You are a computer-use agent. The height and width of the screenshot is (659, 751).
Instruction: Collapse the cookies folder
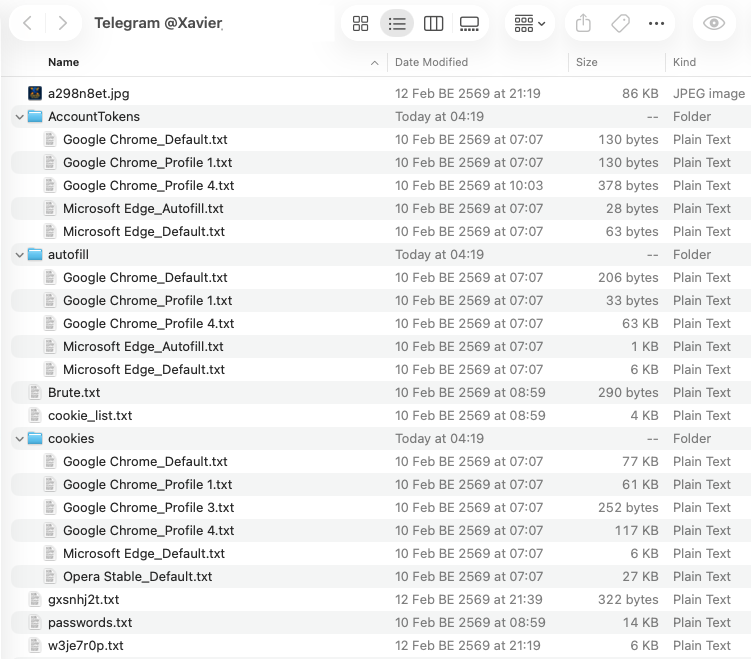[19, 439]
